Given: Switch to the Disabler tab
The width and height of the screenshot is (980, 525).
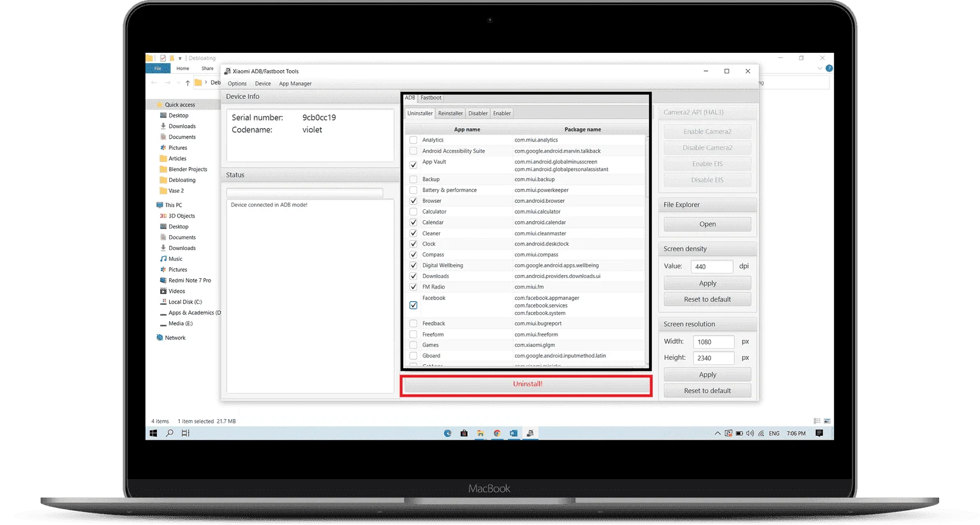Looking at the screenshot, I should [478, 114].
